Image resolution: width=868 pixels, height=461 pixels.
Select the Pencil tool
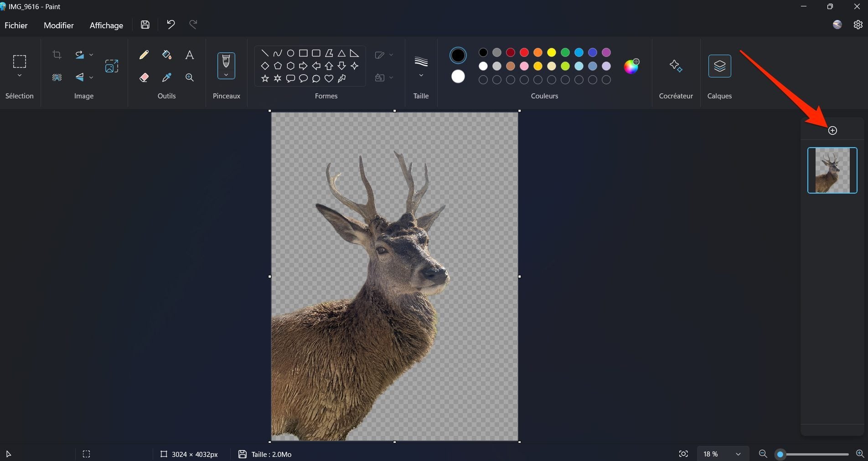click(144, 55)
